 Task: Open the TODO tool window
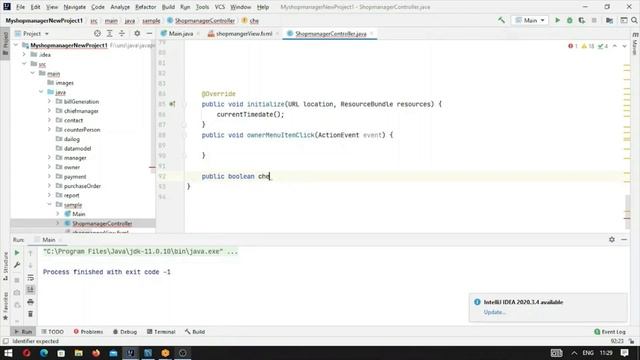point(53,332)
